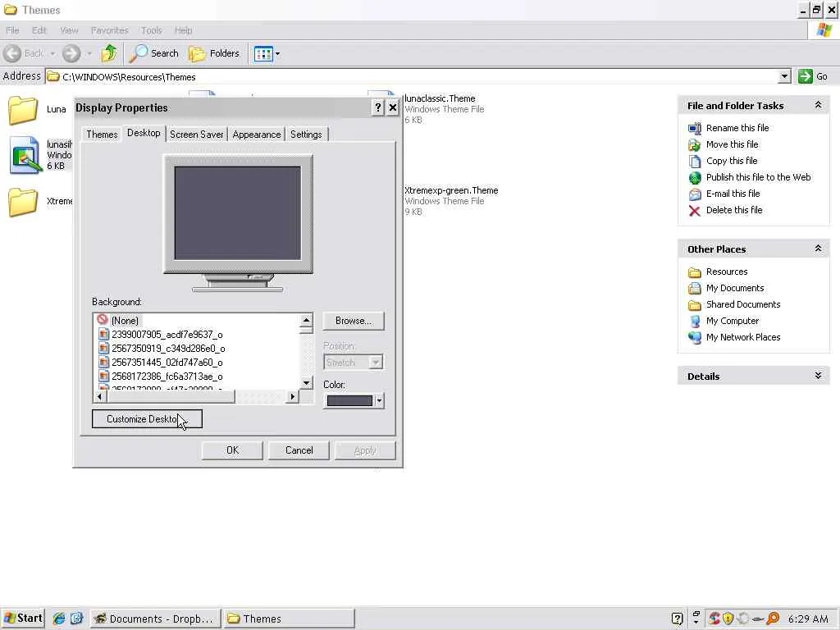Viewport: 840px width, 630px height.
Task: Click the Address bar path field
Action: pos(412,76)
